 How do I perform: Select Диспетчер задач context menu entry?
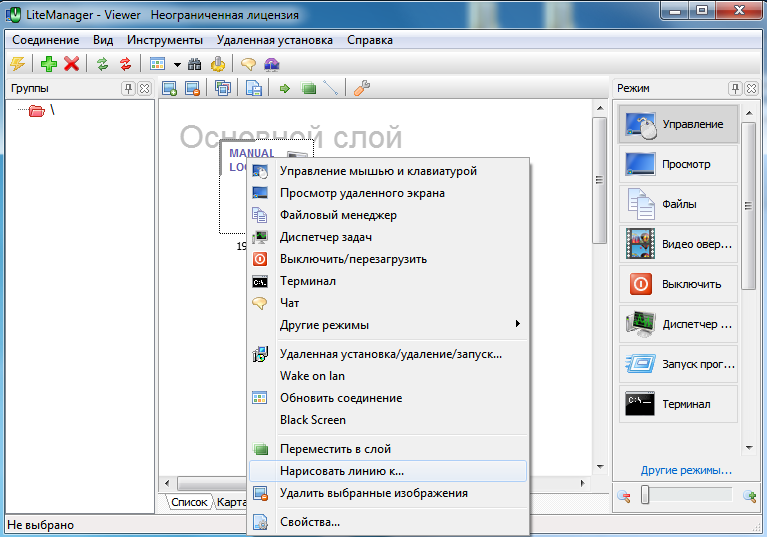coord(388,237)
